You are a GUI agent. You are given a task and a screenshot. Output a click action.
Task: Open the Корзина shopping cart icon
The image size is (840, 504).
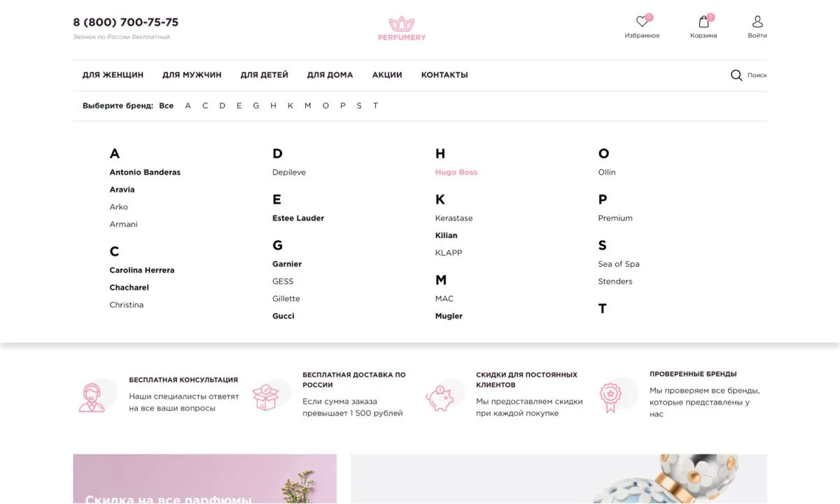coord(703,21)
